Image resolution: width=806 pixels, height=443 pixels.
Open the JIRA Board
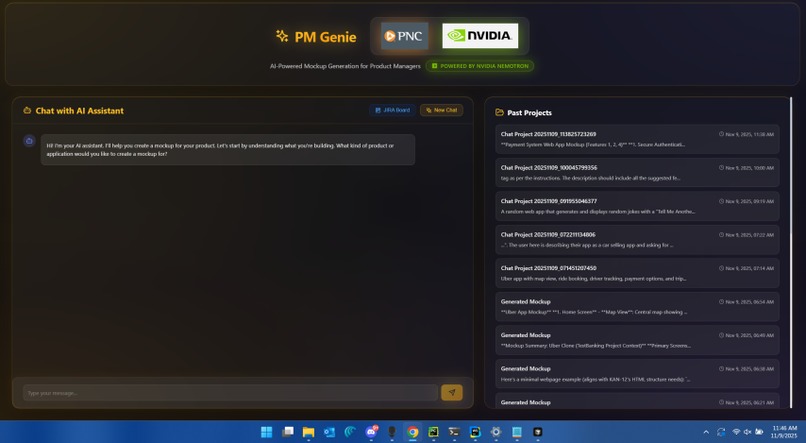392,110
